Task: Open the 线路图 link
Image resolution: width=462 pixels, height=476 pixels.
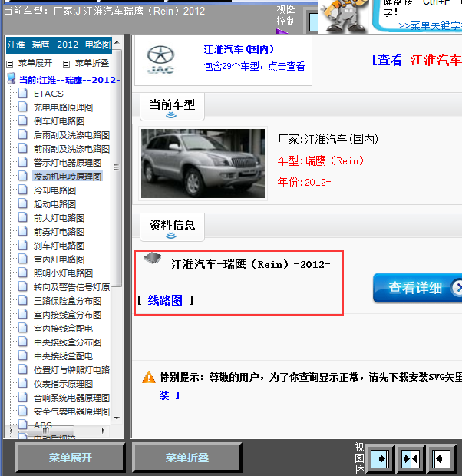Action: click(165, 300)
